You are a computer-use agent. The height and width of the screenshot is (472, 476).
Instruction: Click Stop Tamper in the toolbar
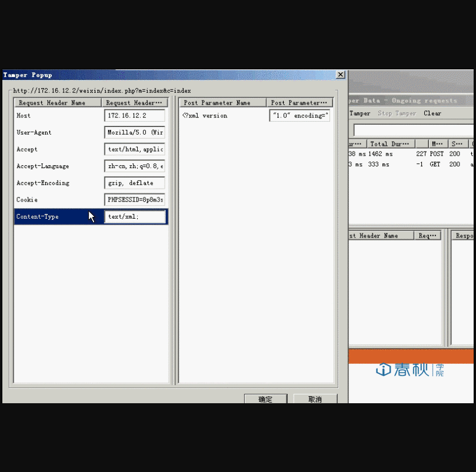tap(397, 113)
